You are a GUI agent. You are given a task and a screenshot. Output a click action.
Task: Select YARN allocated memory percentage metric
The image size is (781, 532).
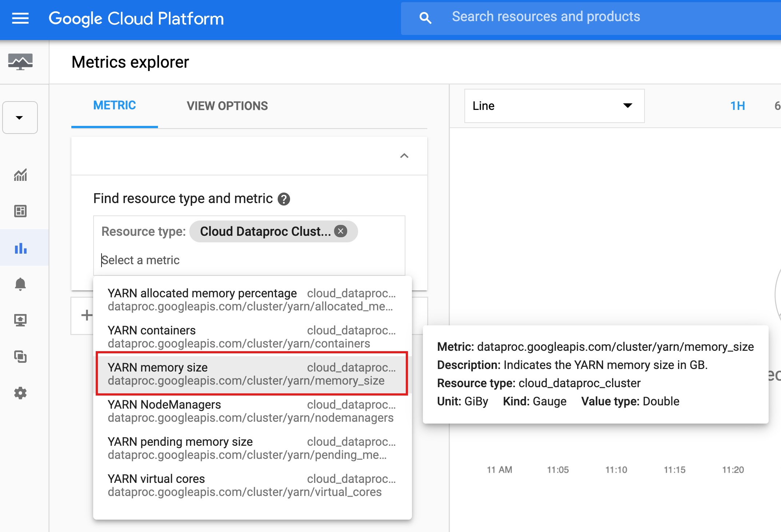[252, 299]
